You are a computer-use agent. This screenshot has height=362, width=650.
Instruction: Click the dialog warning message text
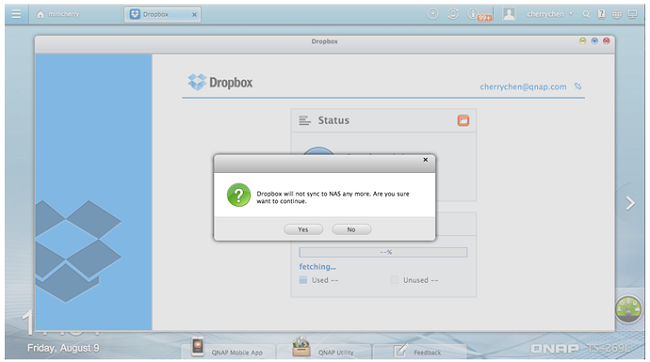coord(332,197)
